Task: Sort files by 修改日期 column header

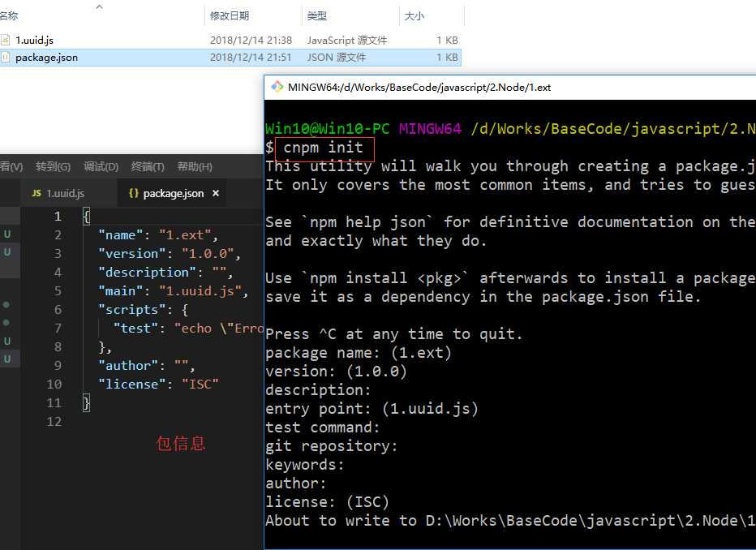Action: tap(230, 16)
